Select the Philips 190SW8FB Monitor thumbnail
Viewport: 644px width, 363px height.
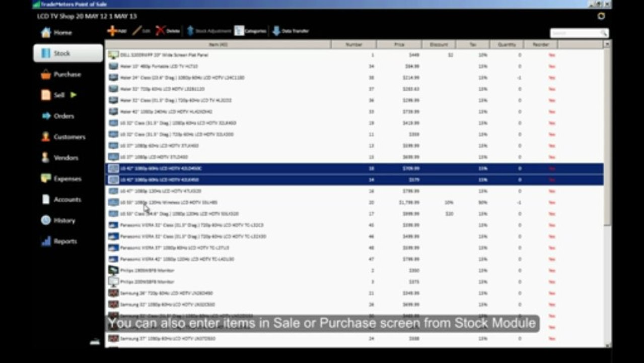pyautogui.click(x=113, y=270)
